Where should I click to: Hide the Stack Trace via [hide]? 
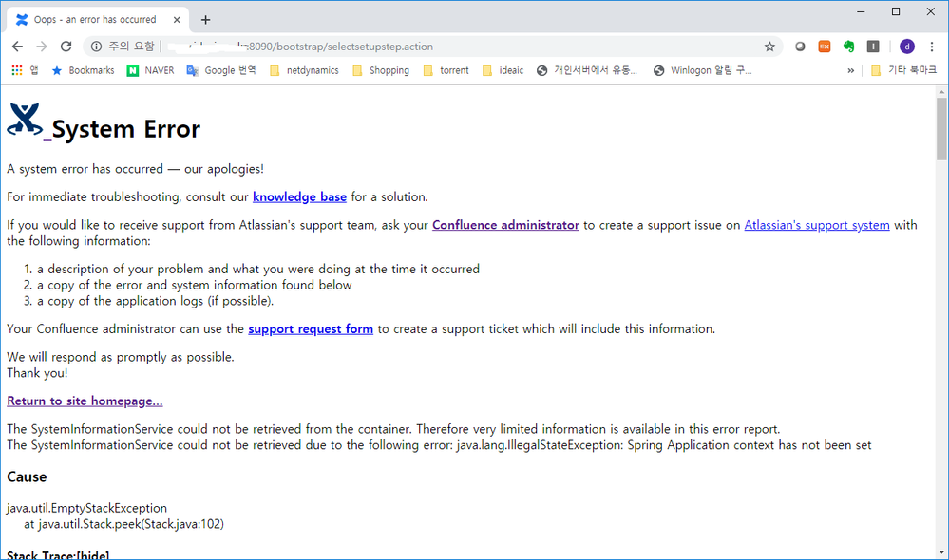coord(92,555)
